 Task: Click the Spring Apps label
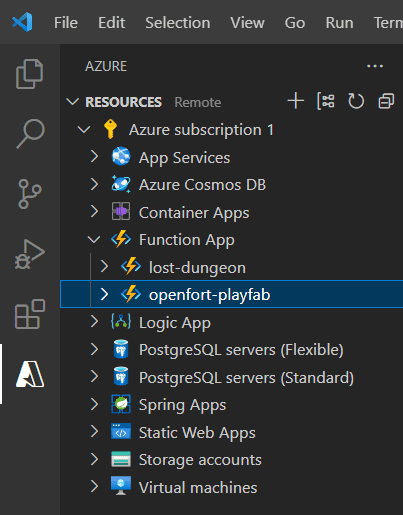click(182, 405)
